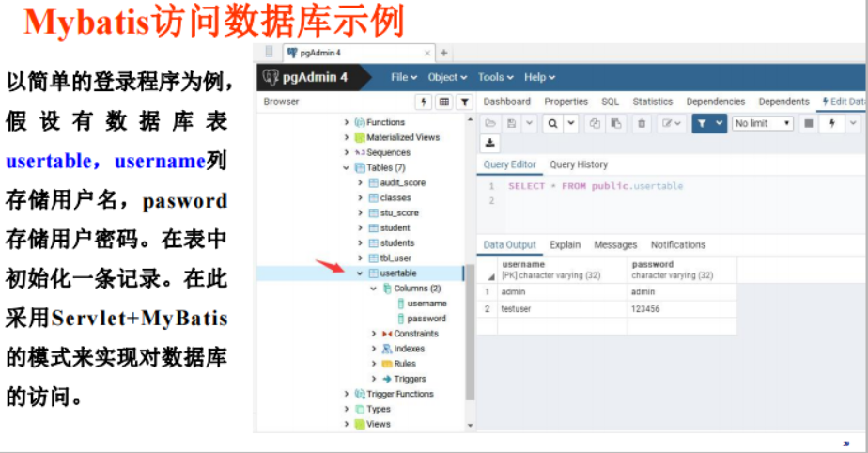Viewport: 868px width, 453px height.
Task: Select the Edit Data tab
Action: tap(844, 102)
